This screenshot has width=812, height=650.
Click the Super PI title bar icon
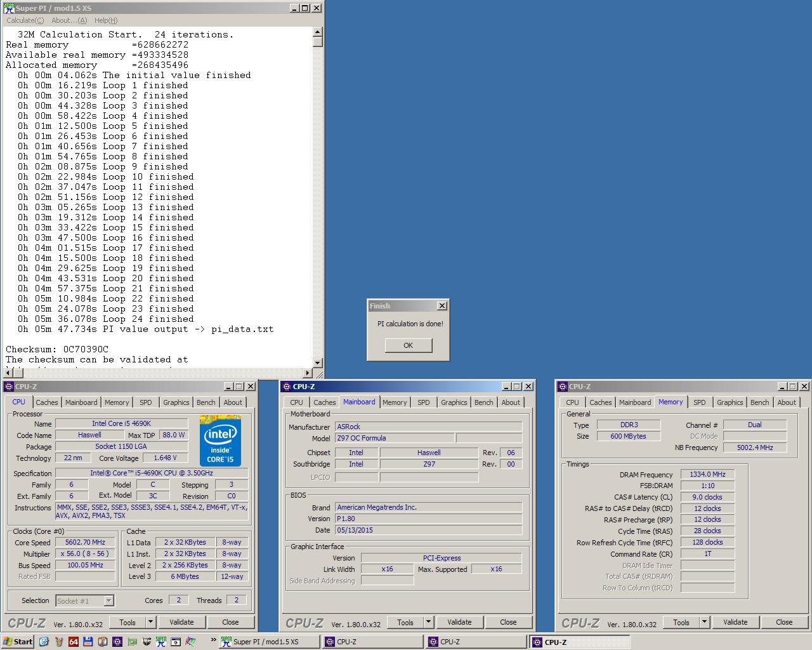(x=9, y=8)
